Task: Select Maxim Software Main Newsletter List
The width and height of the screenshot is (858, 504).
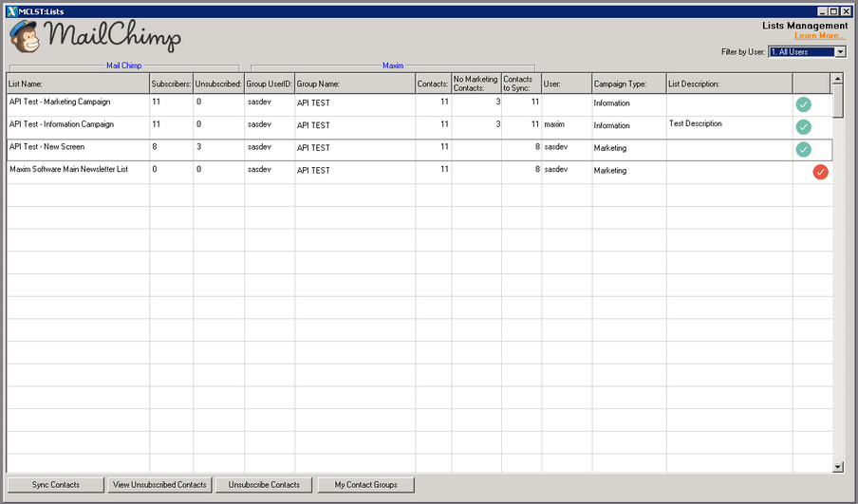Action: click(x=69, y=169)
